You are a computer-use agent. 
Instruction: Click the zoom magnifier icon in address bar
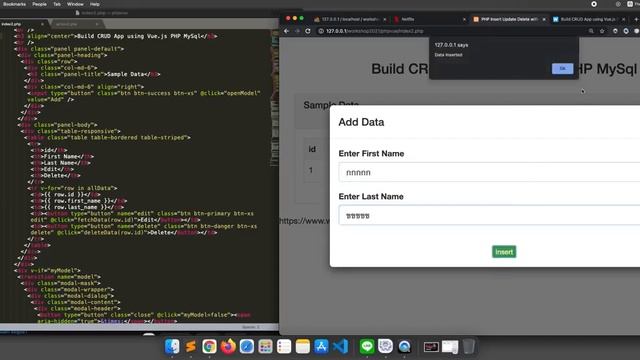tap(591, 31)
